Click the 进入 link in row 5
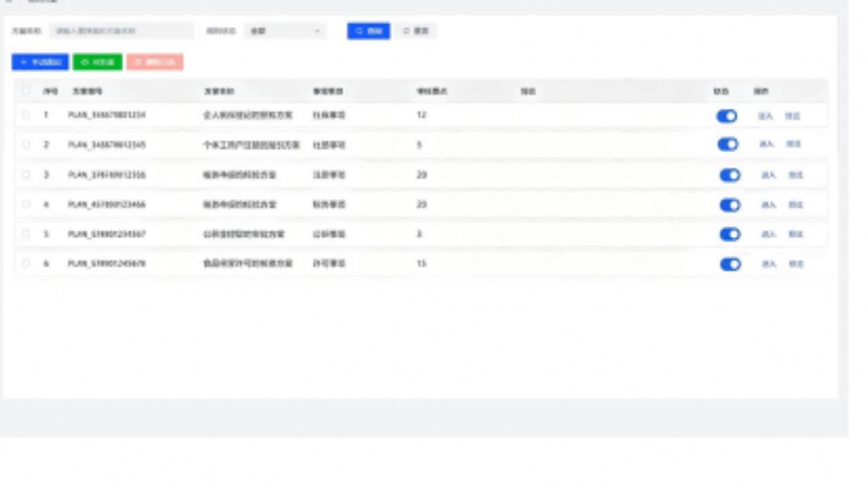 coord(768,234)
